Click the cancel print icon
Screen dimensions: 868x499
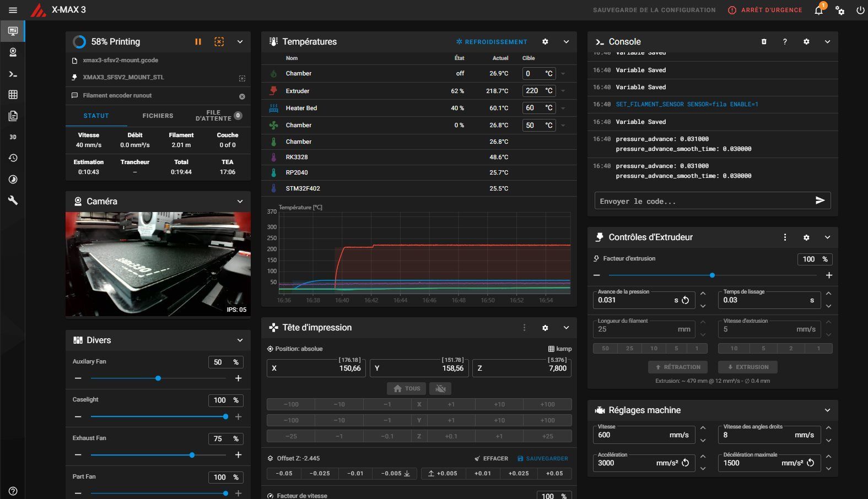pyautogui.click(x=219, y=42)
